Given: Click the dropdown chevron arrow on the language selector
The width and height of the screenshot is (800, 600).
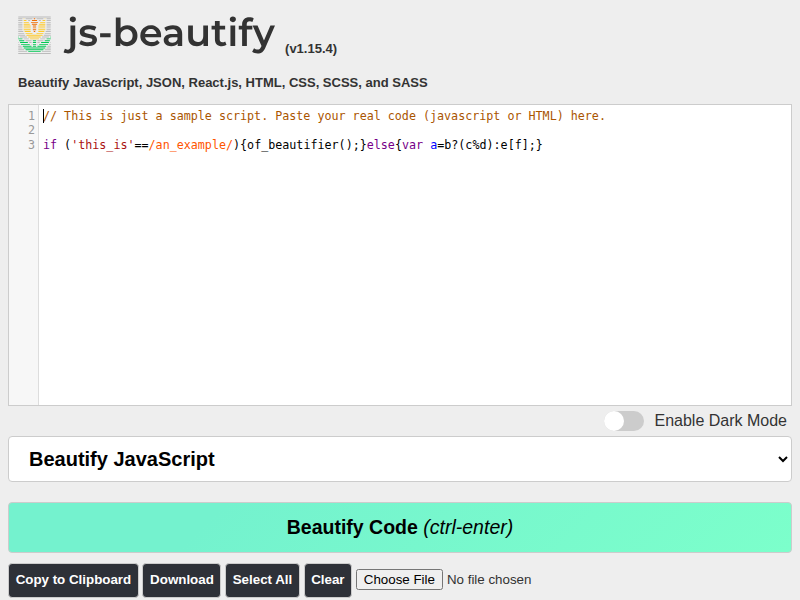Looking at the screenshot, I should point(782,459).
